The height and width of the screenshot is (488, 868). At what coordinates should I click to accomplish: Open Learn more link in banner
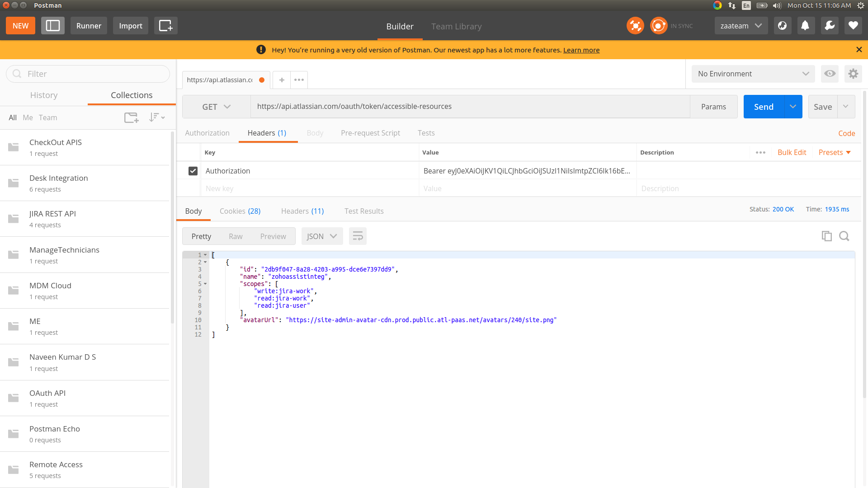click(581, 50)
